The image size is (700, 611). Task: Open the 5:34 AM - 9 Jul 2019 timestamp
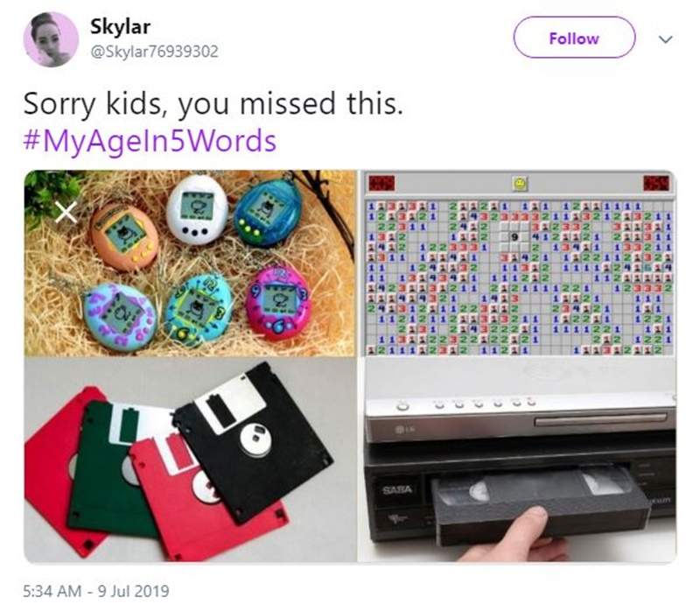click(x=96, y=592)
